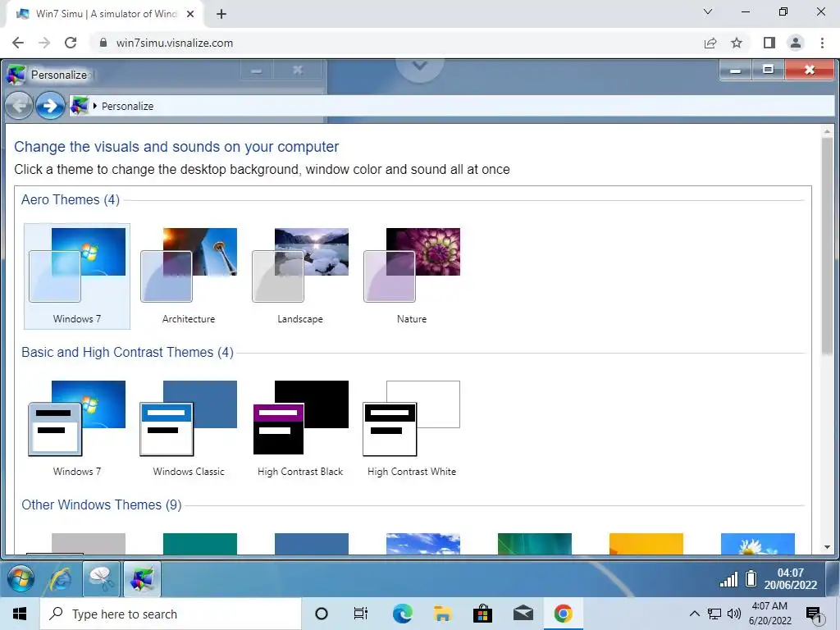
Task: Click the Chrome forward arrow
Action: 44,43
